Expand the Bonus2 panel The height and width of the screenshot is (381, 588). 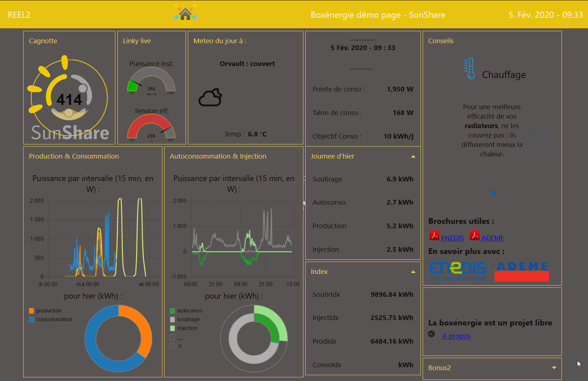point(554,368)
